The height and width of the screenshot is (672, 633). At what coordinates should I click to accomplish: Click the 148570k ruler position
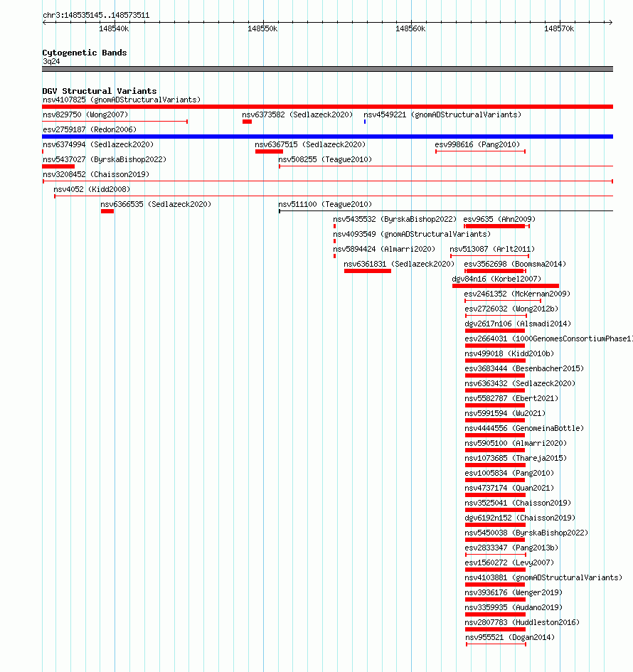[559, 28]
